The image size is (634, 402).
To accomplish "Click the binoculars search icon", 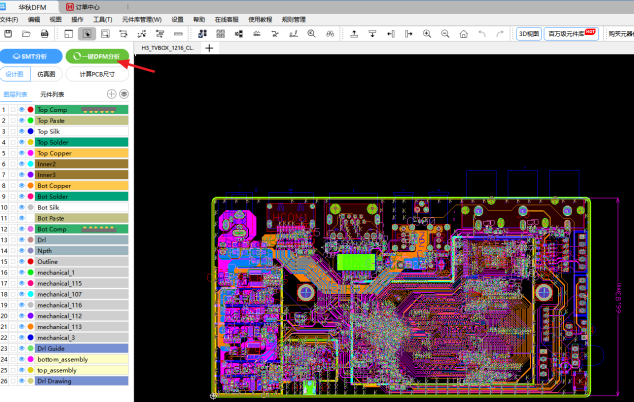I will [330, 34].
